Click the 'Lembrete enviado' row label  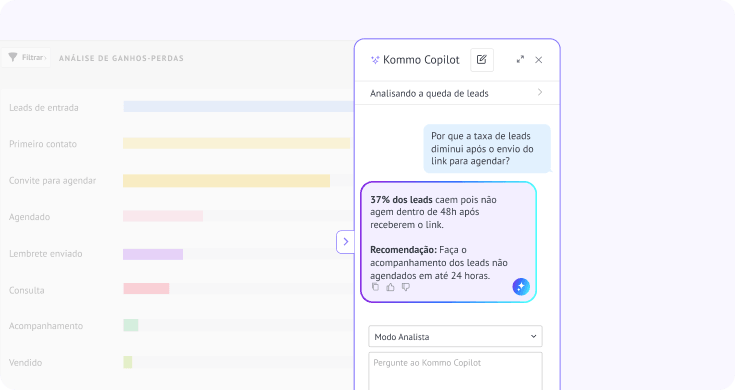pos(45,254)
